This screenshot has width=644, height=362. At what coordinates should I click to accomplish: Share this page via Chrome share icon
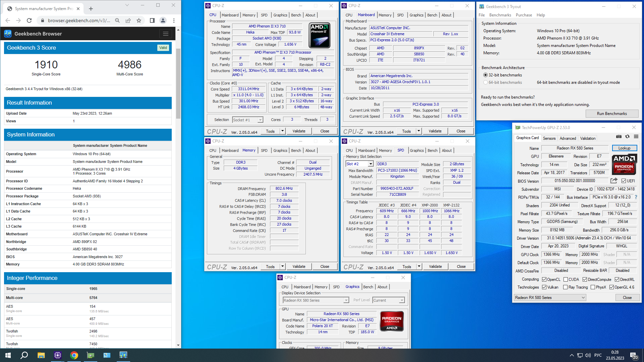pyautogui.click(x=128, y=20)
